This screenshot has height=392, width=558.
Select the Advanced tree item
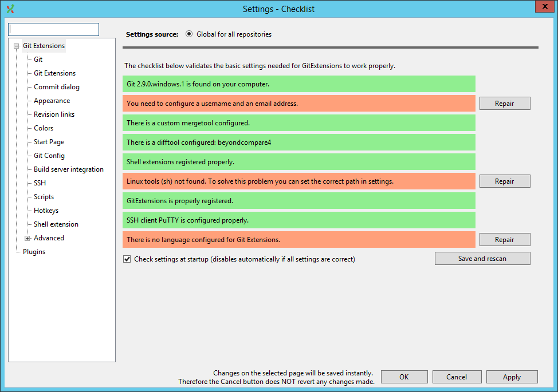pos(49,238)
